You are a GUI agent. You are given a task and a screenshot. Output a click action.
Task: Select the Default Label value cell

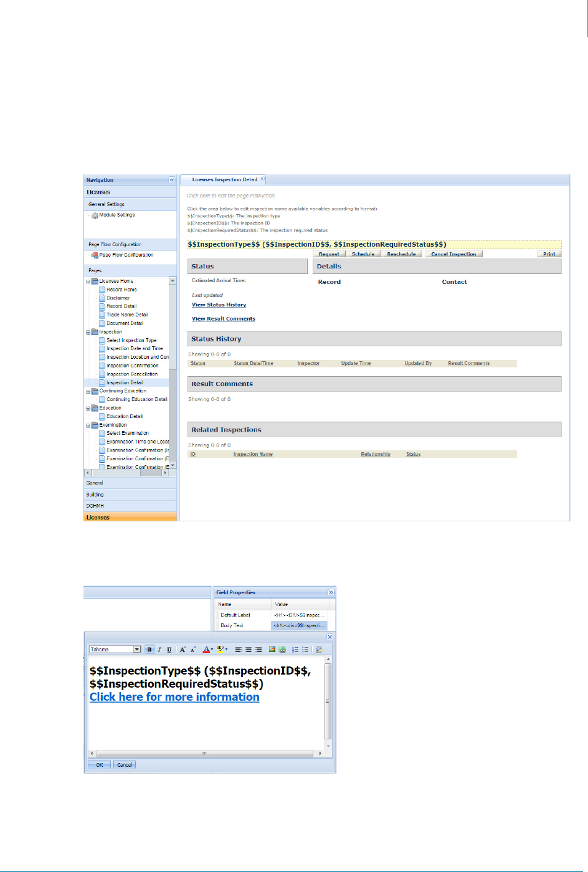[x=299, y=615]
